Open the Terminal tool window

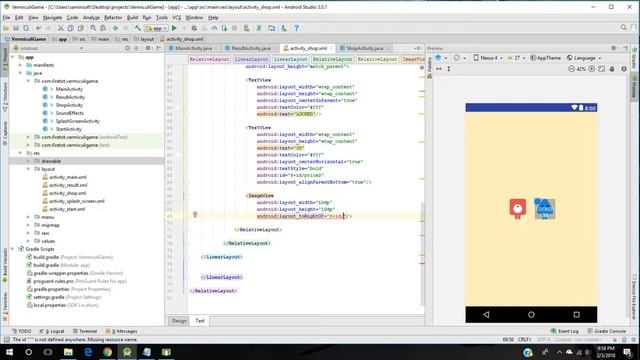coord(85,331)
